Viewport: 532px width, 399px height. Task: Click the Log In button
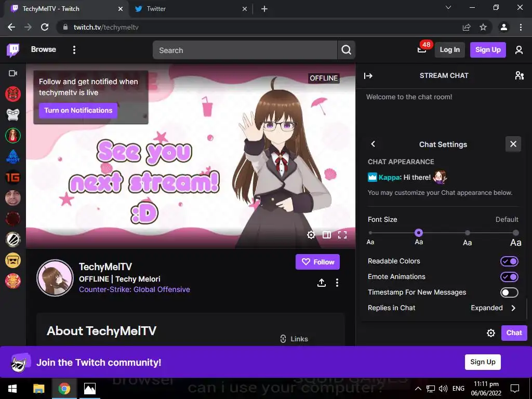449,50
